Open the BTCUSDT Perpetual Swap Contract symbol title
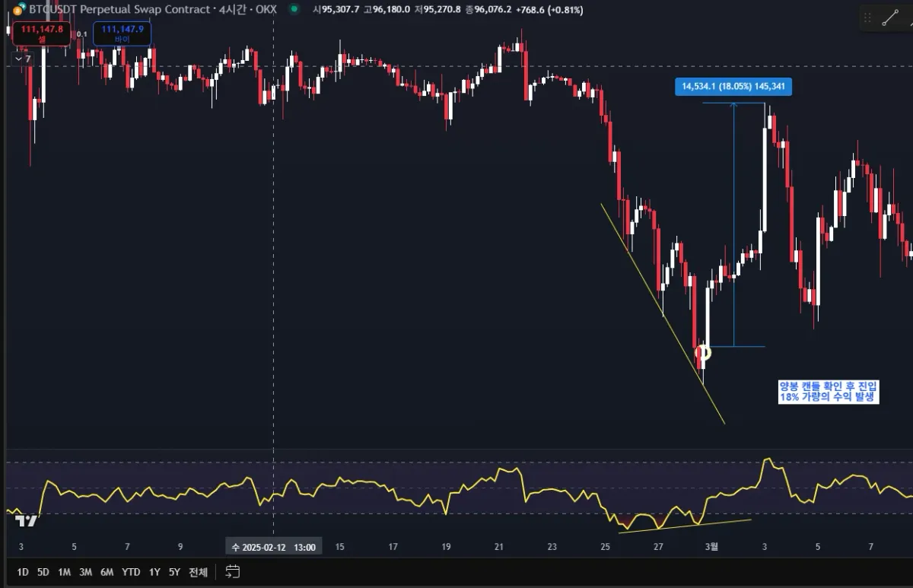 118,10
